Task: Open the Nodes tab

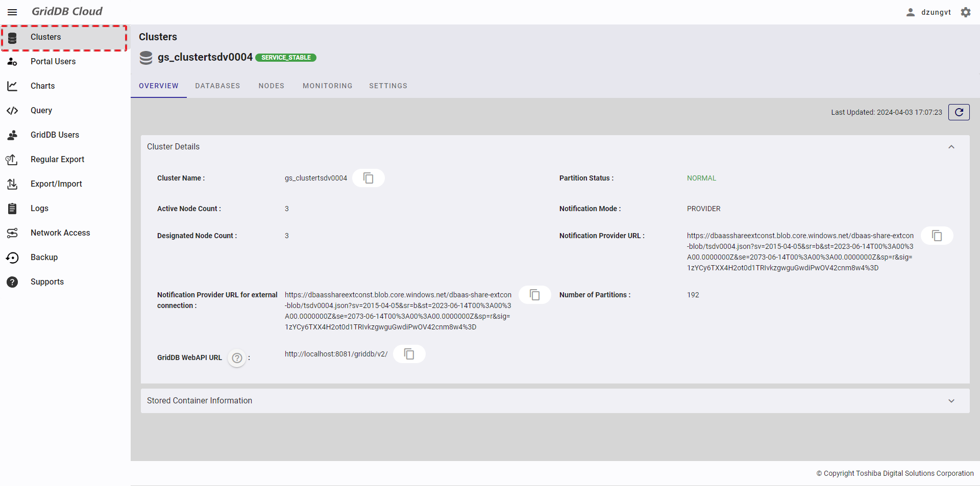Action: click(271, 86)
